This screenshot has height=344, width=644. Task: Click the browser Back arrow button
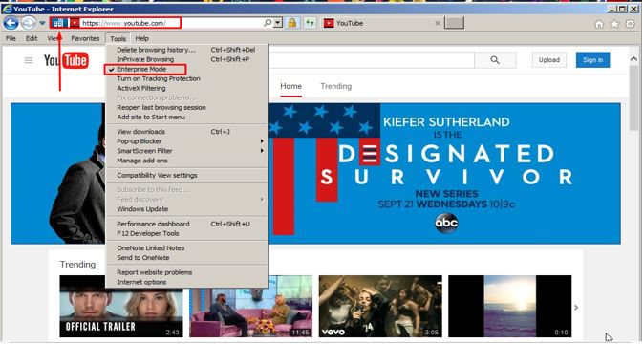[x=11, y=23]
